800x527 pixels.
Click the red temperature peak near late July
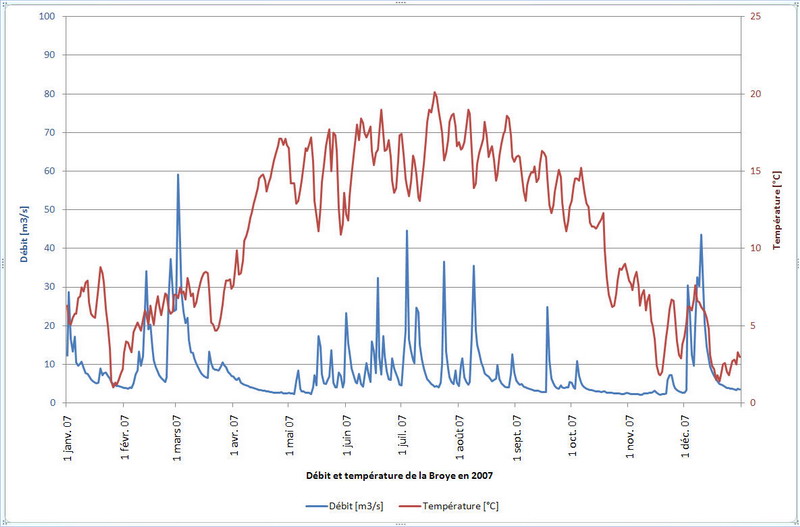point(434,93)
